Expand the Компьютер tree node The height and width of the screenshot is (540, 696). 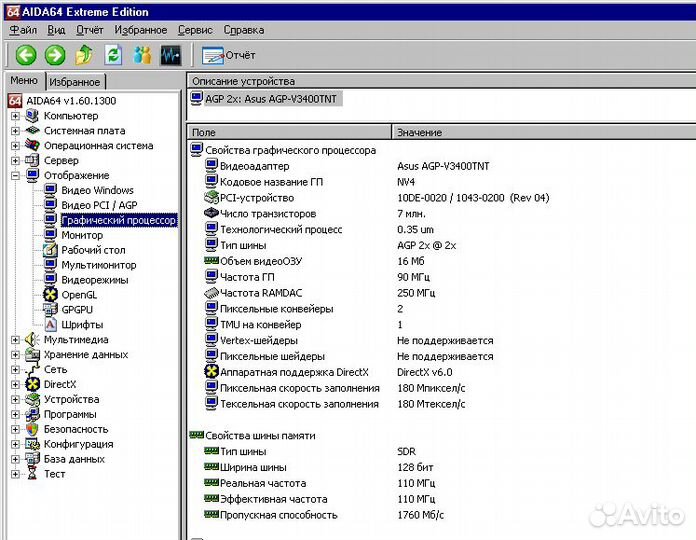tap(15, 116)
